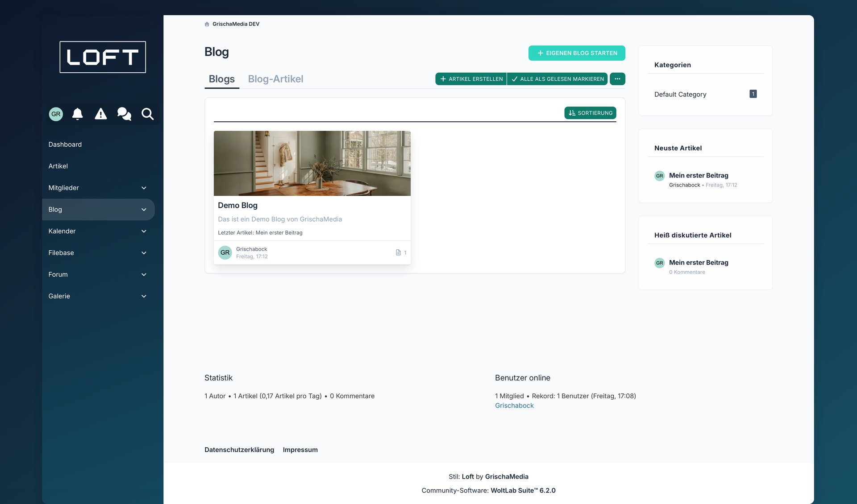Screen dimensions: 857x504
Task: Click the home icon in breadcrumb
Action: [207, 24]
